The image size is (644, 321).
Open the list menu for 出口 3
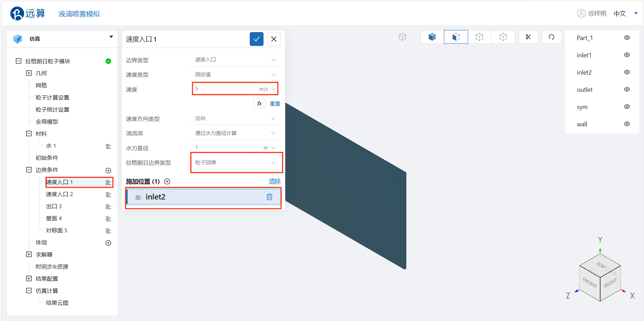(108, 207)
